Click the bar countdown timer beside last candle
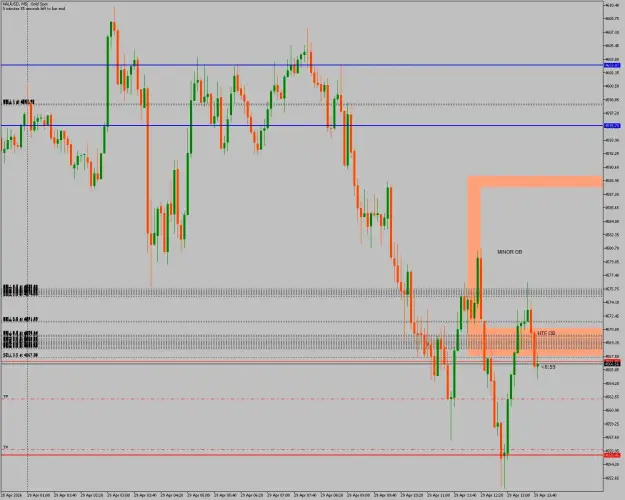This screenshot has width=625, height=500. coord(548,367)
